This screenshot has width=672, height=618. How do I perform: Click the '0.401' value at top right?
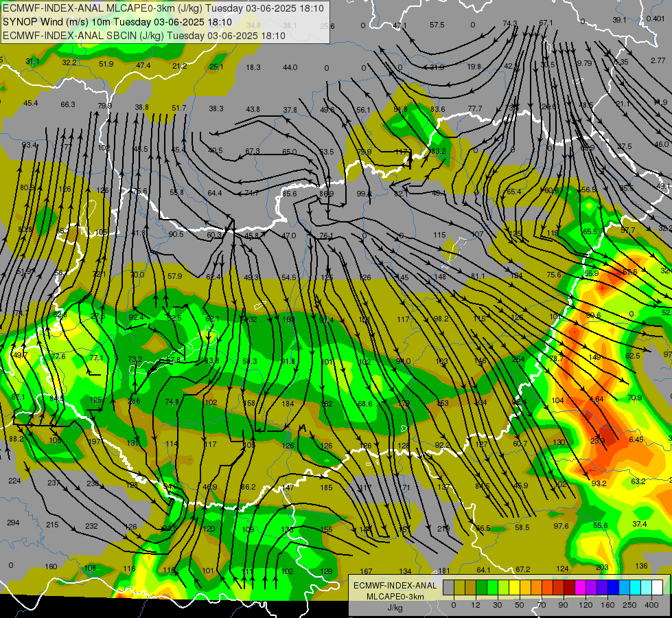point(656,19)
